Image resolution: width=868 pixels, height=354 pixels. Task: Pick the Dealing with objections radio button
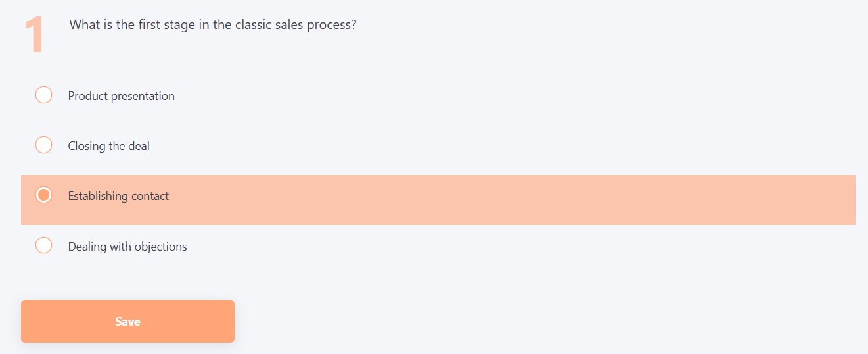pyautogui.click(x=43, y=246)
